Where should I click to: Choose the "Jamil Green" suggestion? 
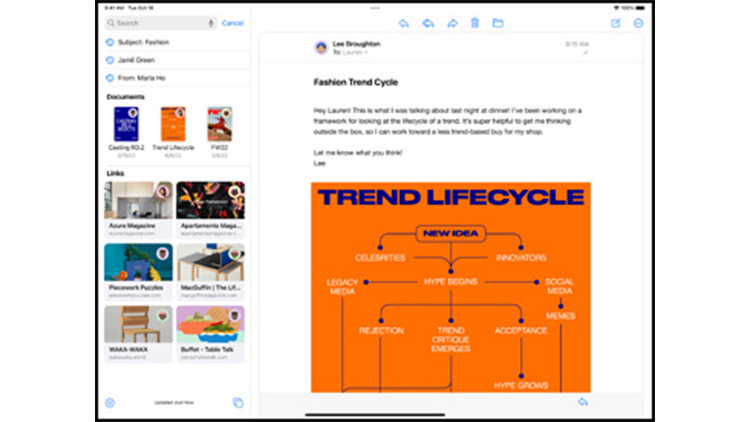137,60
